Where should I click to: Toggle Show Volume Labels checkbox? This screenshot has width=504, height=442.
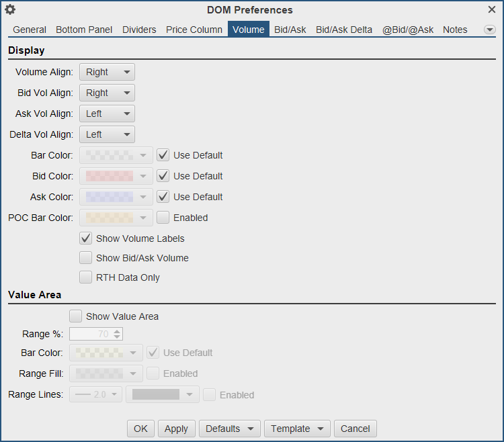pyautogui.click(x=85, y=238)
